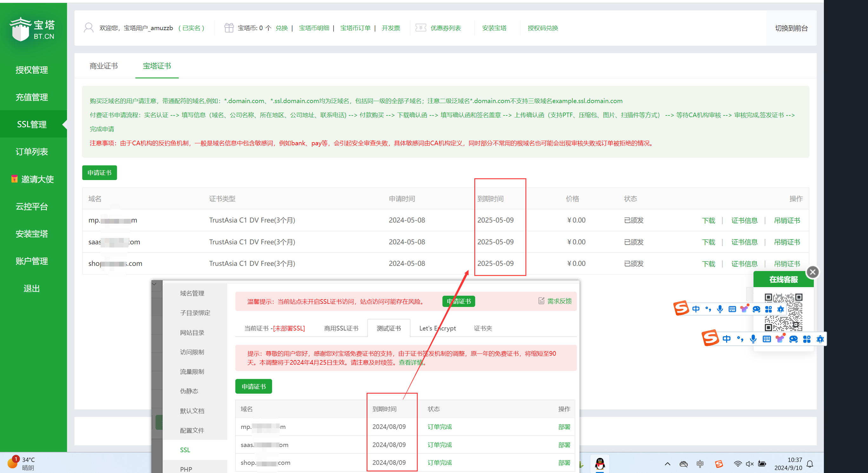868x473 pixels.
Task: Click the edit icon beside 需求反馈
Action: 541,300
